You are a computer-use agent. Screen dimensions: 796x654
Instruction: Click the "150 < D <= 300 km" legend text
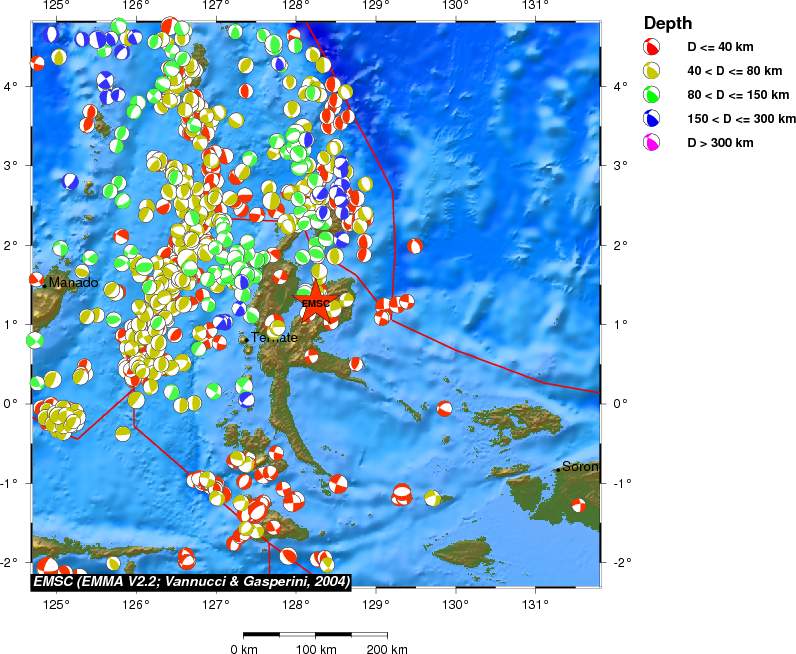pyautogui.click(x=738, y=119)
